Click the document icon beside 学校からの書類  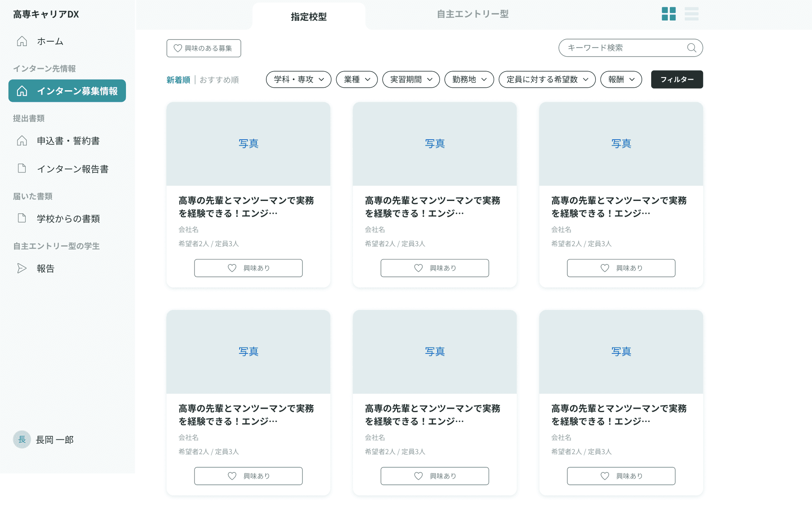click(x=22, y=218)
